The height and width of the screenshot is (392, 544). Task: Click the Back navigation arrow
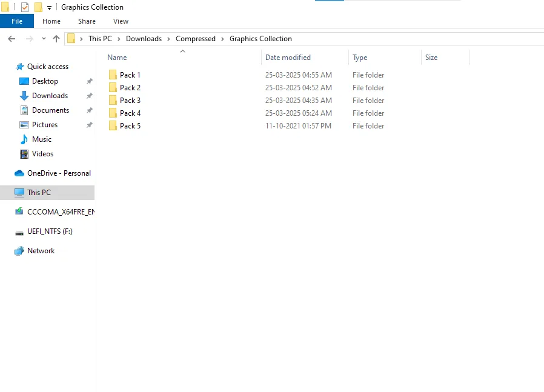pos(11,39)
